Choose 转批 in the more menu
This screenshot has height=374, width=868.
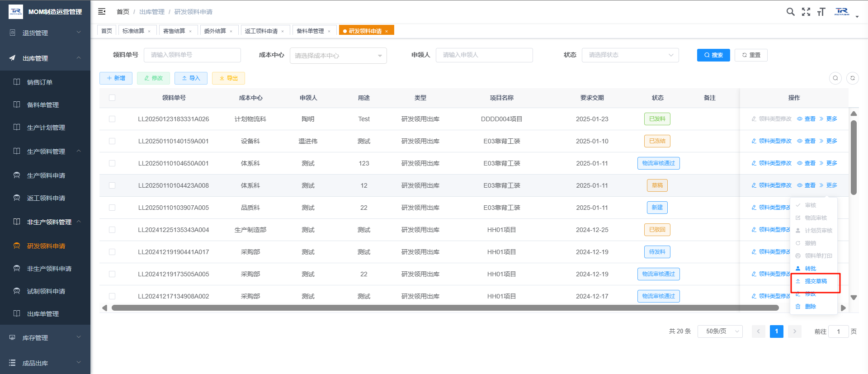click(810, 269)
